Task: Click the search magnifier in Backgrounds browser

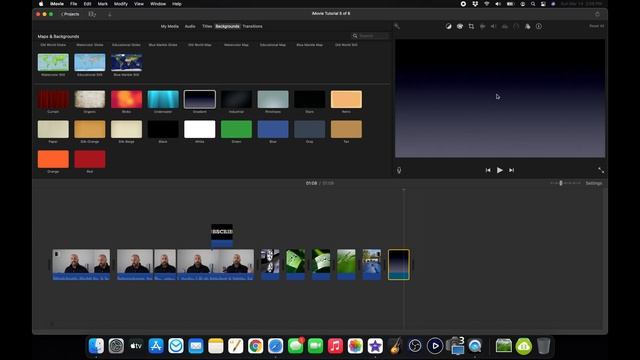Action: tap(355, 36)
